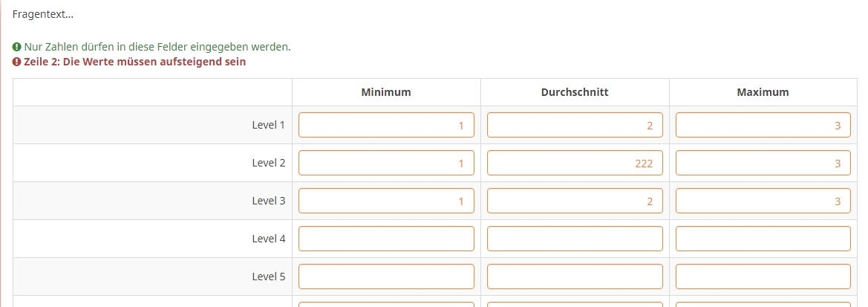
Task: Click the empty Level 5 Durchschnitt field
Action: tap(575, 277)
